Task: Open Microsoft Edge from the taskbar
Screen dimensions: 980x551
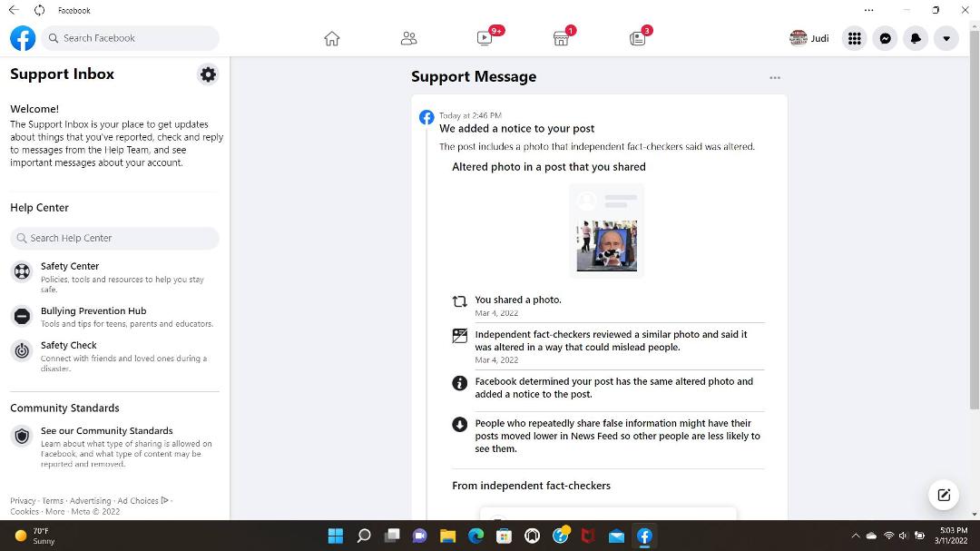Action: pyautogui.click(x=475, y=536)
